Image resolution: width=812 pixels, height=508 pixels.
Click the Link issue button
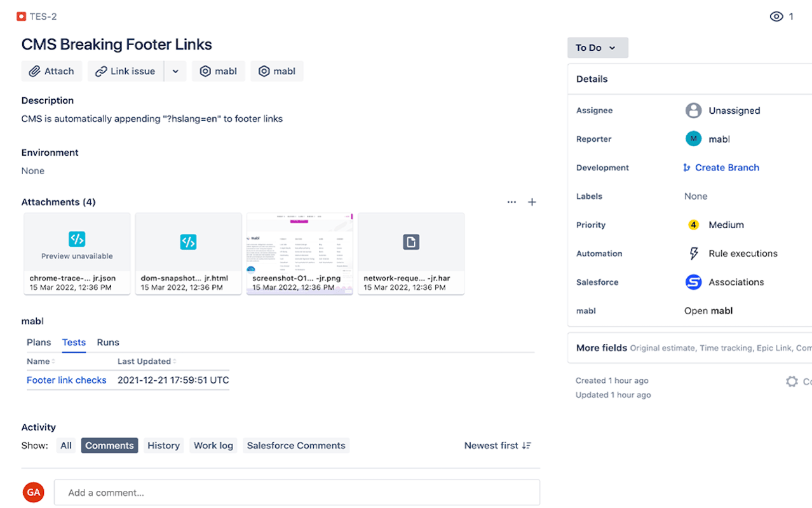[x=126, y=71]
